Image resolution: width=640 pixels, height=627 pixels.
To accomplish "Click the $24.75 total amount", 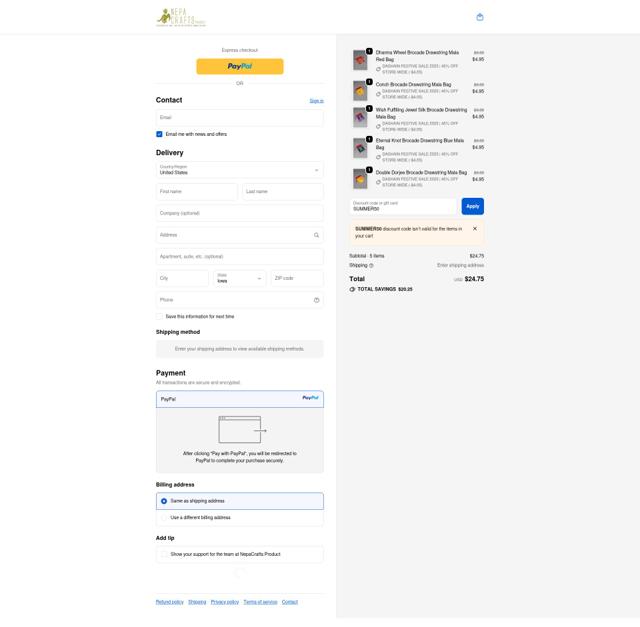I will click(x=474, y=279).
